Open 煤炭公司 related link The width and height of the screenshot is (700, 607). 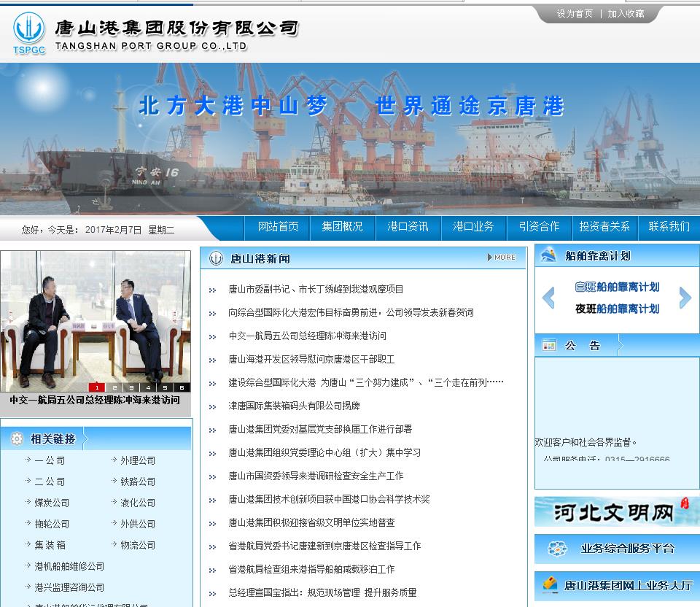pyautogui.click(x=52, y=503)
